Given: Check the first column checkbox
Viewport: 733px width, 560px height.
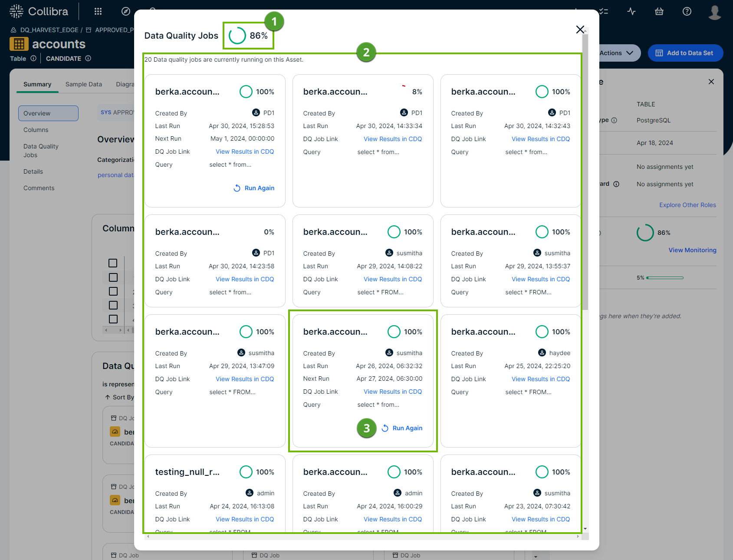Looking at the screenshot, I should pos(113,263).
